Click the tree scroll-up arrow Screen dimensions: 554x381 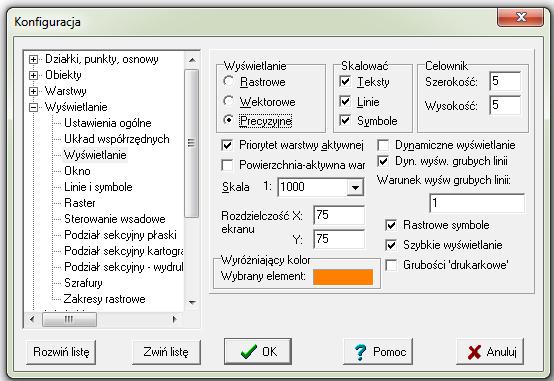192,60
